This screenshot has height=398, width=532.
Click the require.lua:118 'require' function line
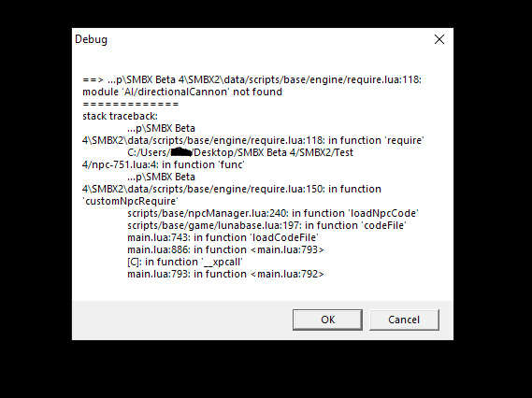click(253, 140)
